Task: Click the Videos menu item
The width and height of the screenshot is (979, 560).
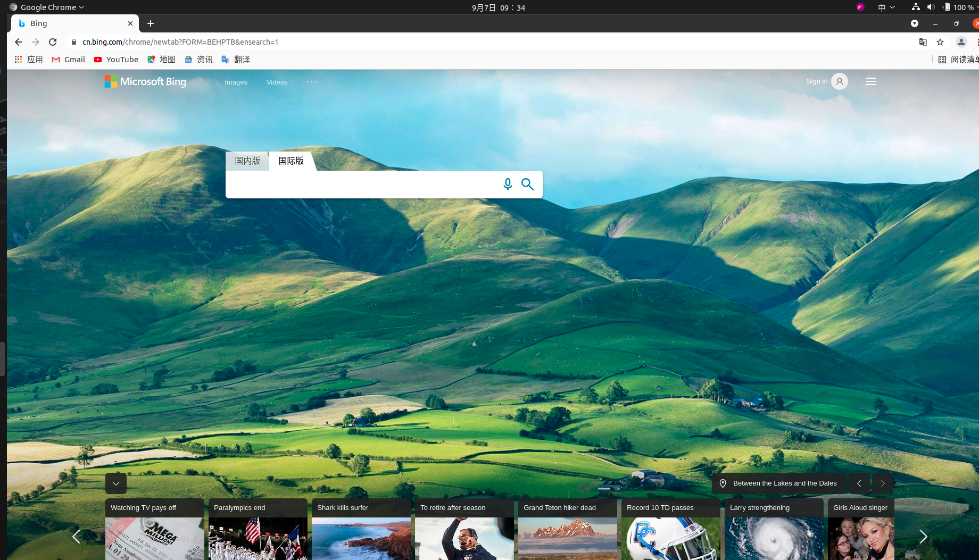Action: click(277, 82)
